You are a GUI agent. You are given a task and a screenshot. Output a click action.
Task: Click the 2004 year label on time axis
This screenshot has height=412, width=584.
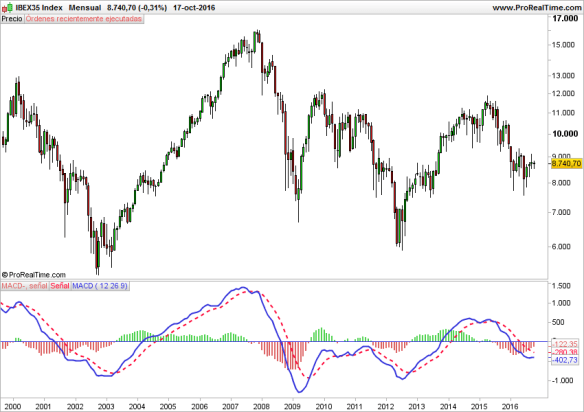pyautogui.click(x=137, y=406)
